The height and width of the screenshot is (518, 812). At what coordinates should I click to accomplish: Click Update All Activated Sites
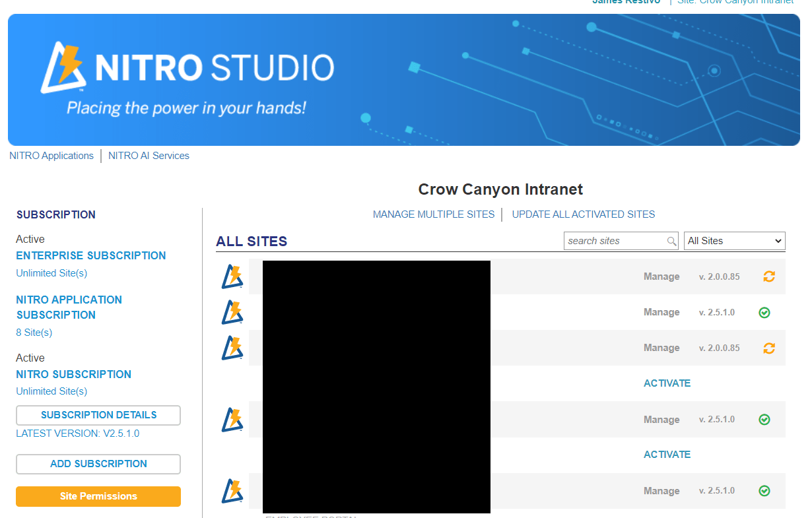(x=584, y=214)
